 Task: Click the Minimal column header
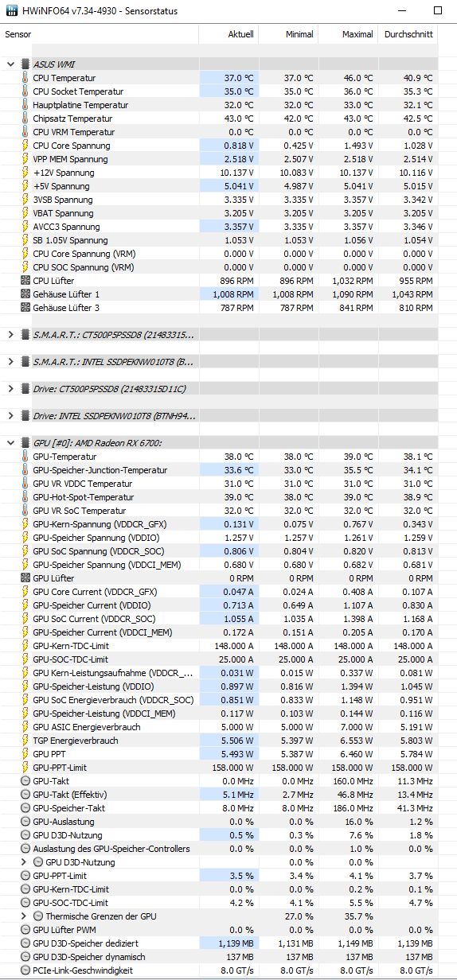(300, 34)
